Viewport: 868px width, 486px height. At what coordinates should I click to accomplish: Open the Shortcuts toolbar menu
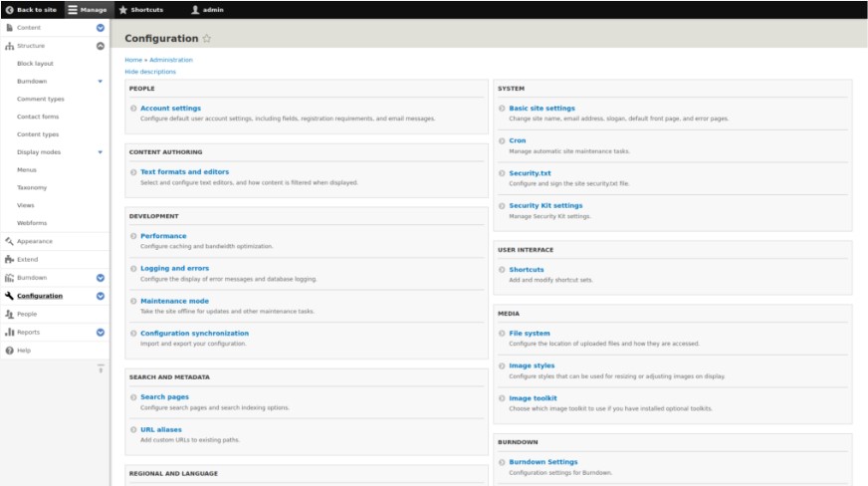point(140,10)
